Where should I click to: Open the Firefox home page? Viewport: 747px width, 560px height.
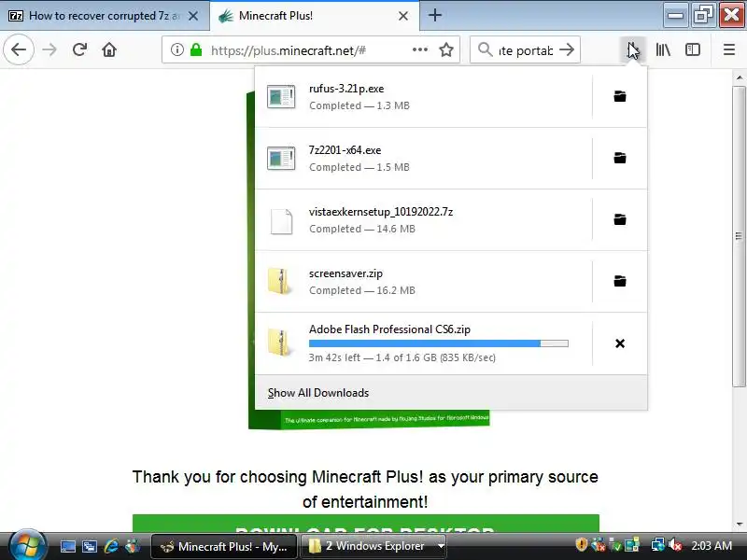[109, 49]
